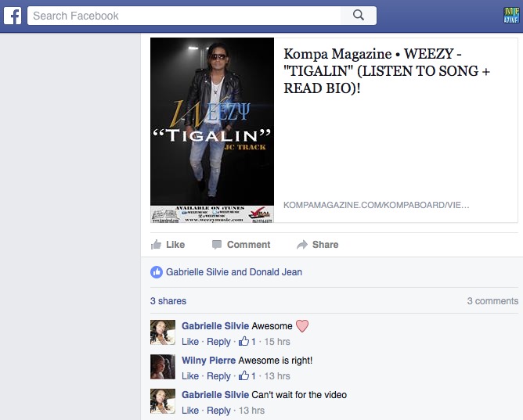523x420 pixels.
Task: Like Wilny Pierre's comment
Action: pos(190,376)
